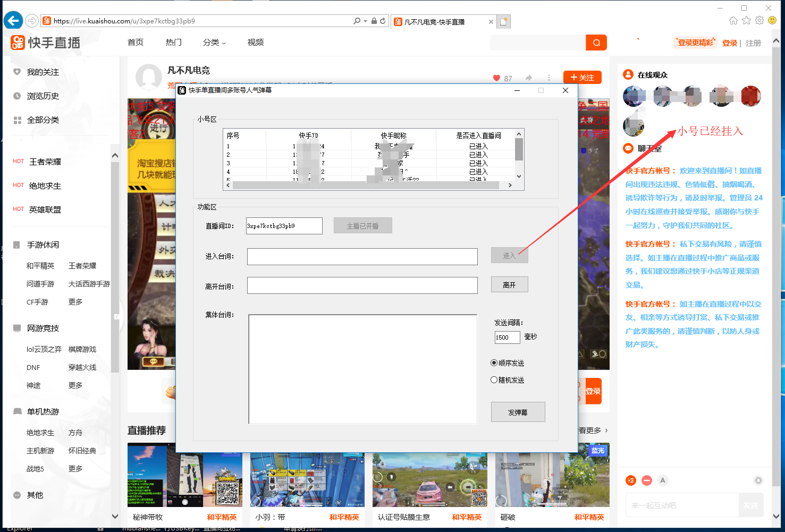Viewport: 785px width, 532px height.
Task: Click the 凡不凡电竞 streamer avatar
Action: coord(149,77)
